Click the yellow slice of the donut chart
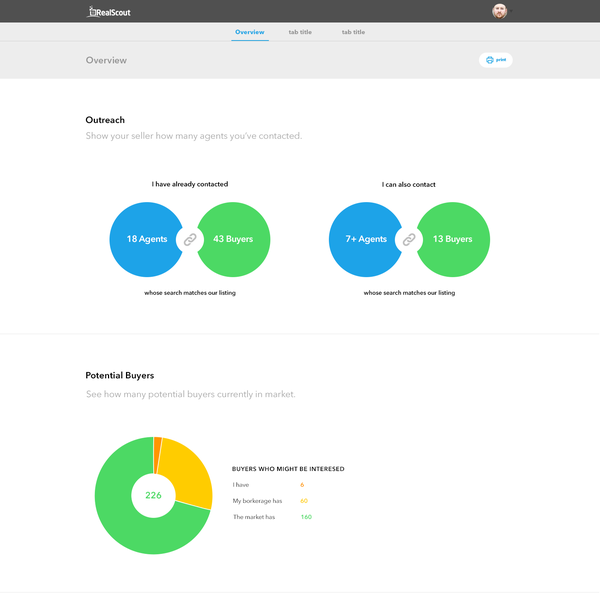600x600 pixels. pyautogui.click(x=188, y=473)
